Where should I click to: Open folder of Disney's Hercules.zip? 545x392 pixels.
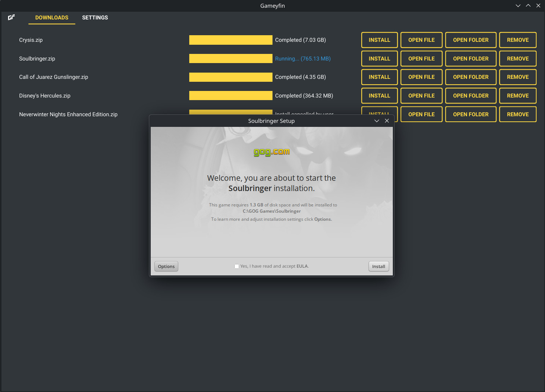click(x=471, y=96)
